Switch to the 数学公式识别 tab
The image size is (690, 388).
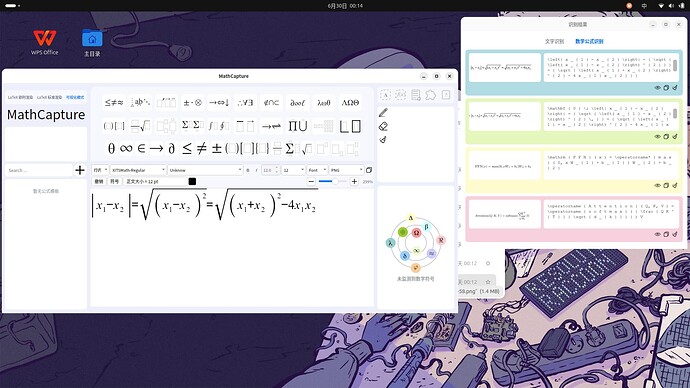pos(589,41)
